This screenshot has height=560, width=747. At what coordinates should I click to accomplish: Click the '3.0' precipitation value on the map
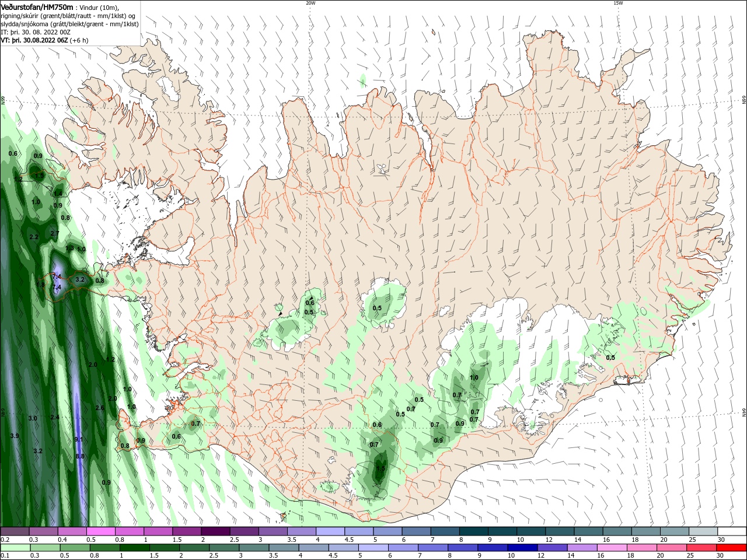(x=33, y=418)
